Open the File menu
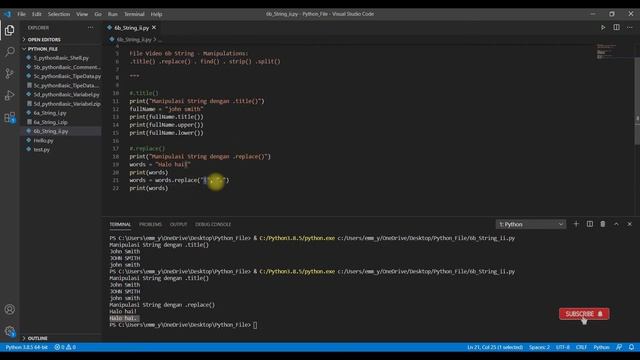 (21, 14)
